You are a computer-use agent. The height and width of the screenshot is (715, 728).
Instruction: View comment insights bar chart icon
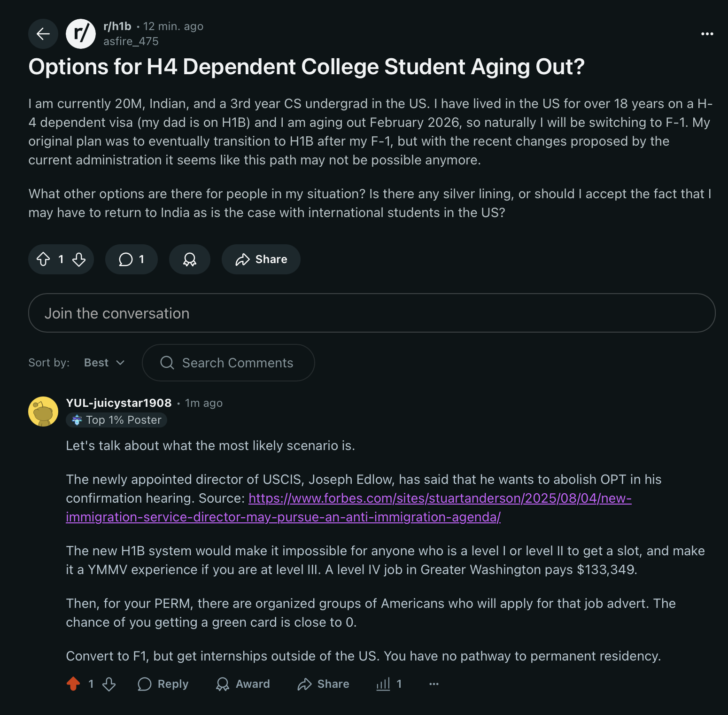[x=383, y=684]
